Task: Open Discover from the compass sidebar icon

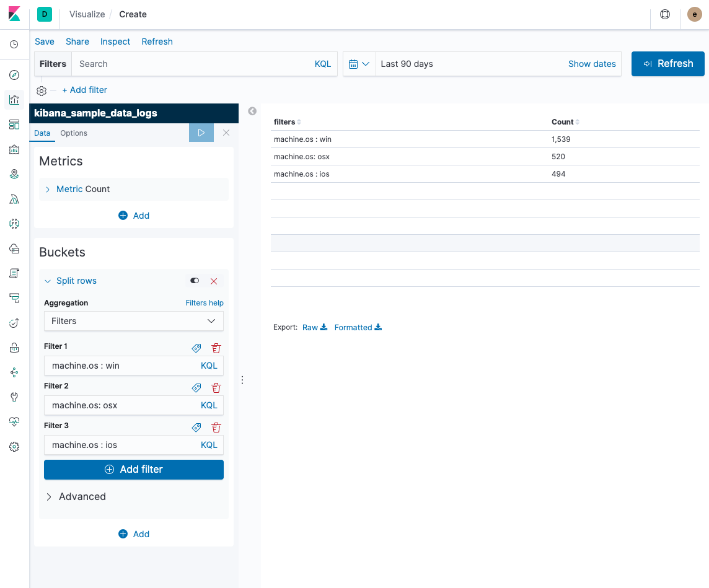Action: (x=14, y=75)
